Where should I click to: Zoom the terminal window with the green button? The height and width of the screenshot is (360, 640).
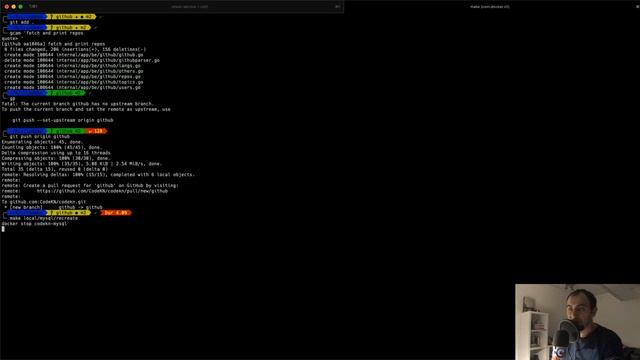(20, 7)
